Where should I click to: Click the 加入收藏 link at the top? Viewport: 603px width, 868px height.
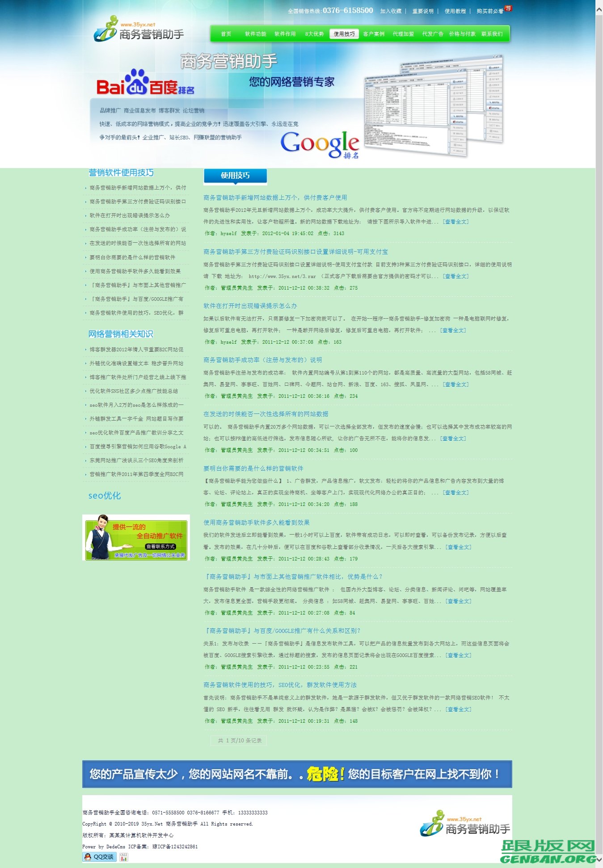(x=391, y=11)
